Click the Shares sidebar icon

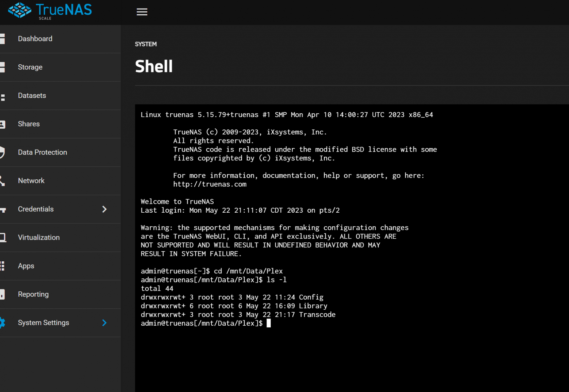(3, 124)
